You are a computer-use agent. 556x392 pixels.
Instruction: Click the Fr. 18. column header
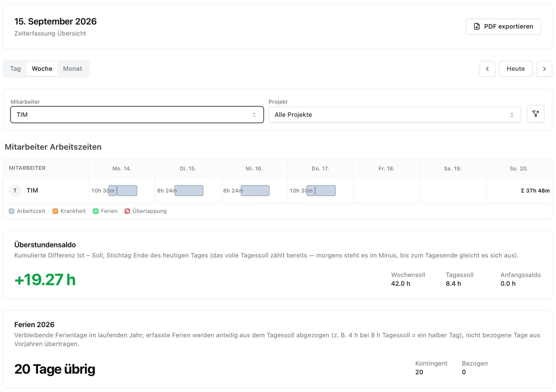pos(386,168)
